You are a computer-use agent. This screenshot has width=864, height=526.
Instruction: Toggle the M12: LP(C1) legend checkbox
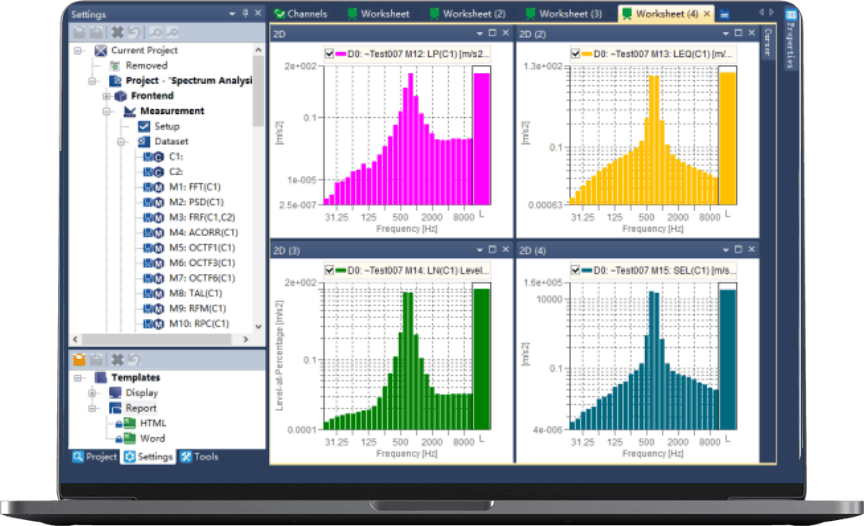[x=329, y=54]
